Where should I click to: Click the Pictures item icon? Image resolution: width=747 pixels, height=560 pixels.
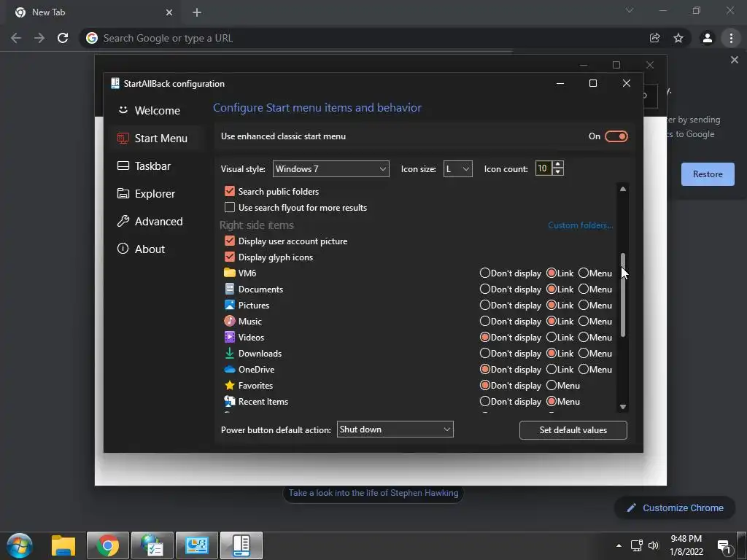point(230,305)
